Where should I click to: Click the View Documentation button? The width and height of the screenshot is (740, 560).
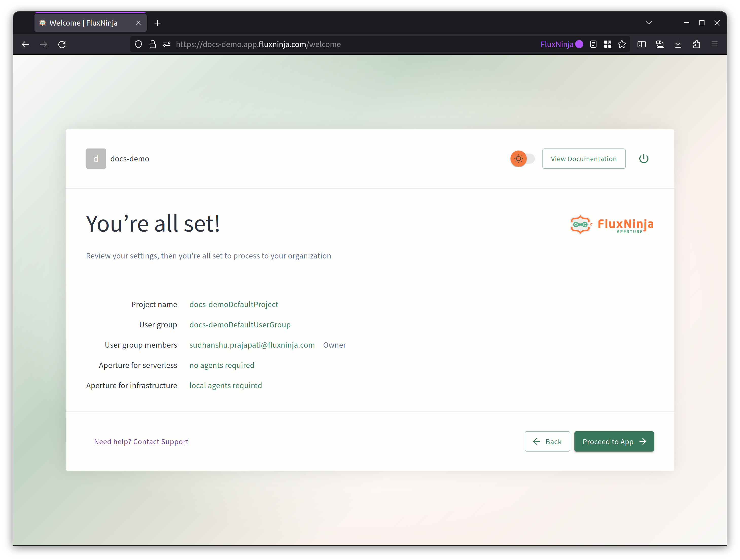(x=584, y=159)
